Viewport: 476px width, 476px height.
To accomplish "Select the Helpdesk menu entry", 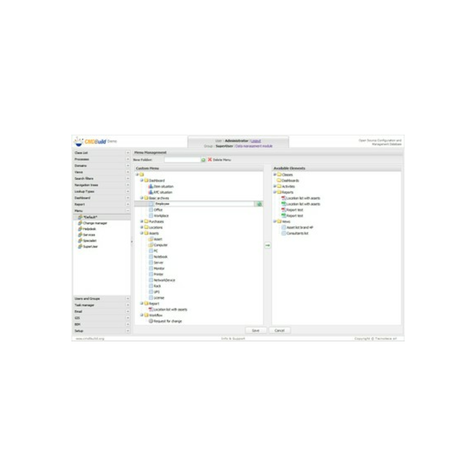I will click(x=90, y=229).
